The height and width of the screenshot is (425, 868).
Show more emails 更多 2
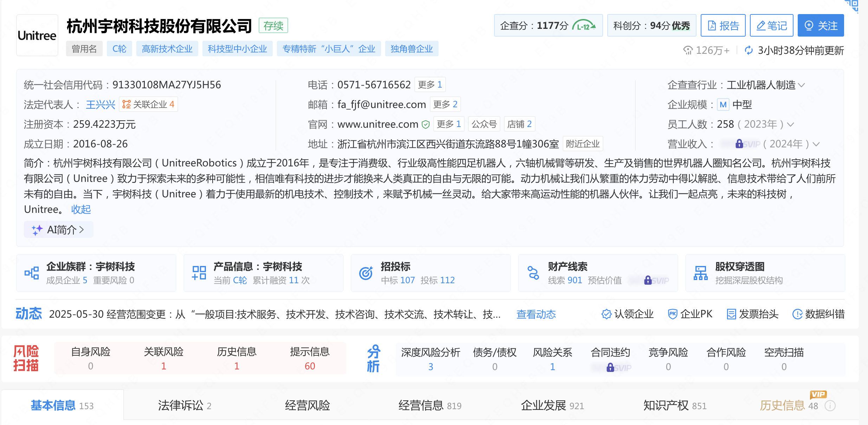(445, 104)
